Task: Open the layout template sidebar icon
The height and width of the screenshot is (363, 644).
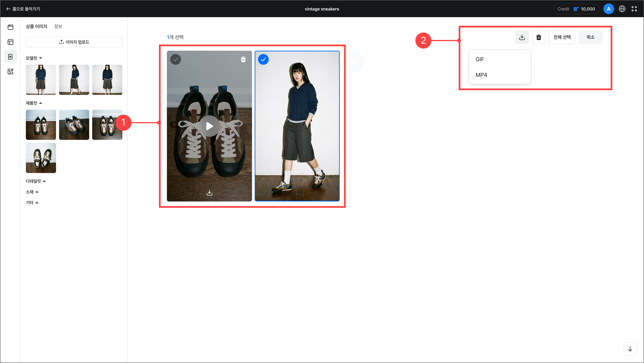Action: tap(10, 42)
